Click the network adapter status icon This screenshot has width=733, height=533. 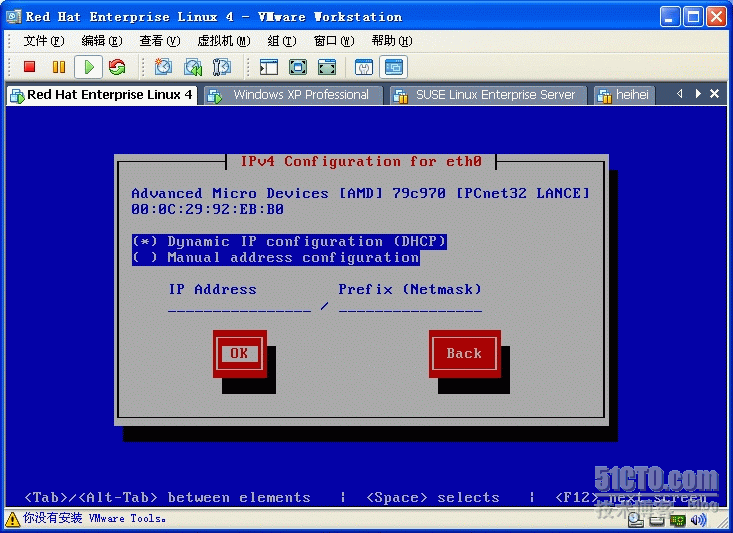pos(677,520)
